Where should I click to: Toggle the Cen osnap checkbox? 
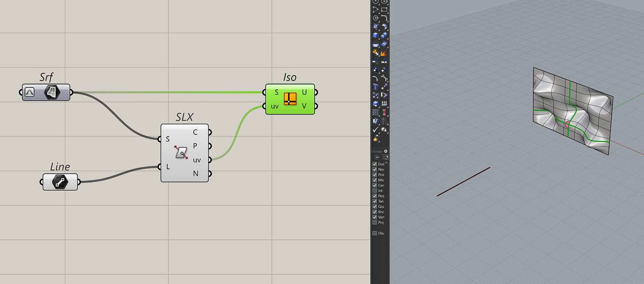point(375,185)
